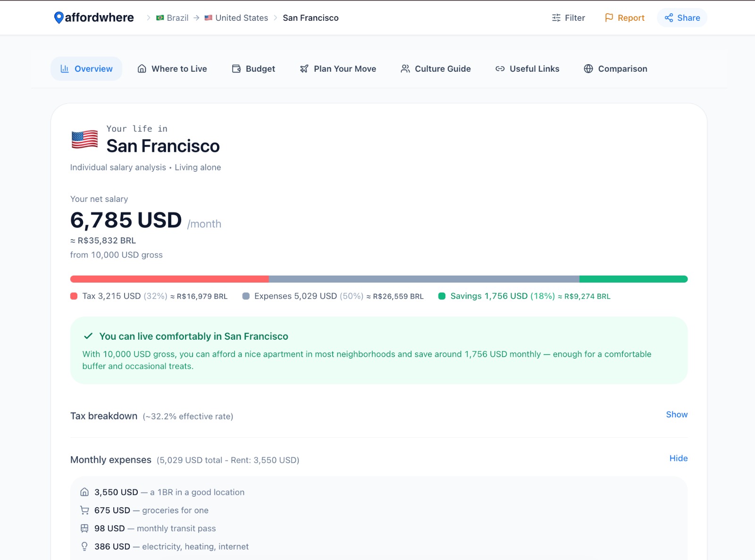The height and width of the screenshot is (560, 755).
Task: Click the Filter button label
Action: (575, 18)
